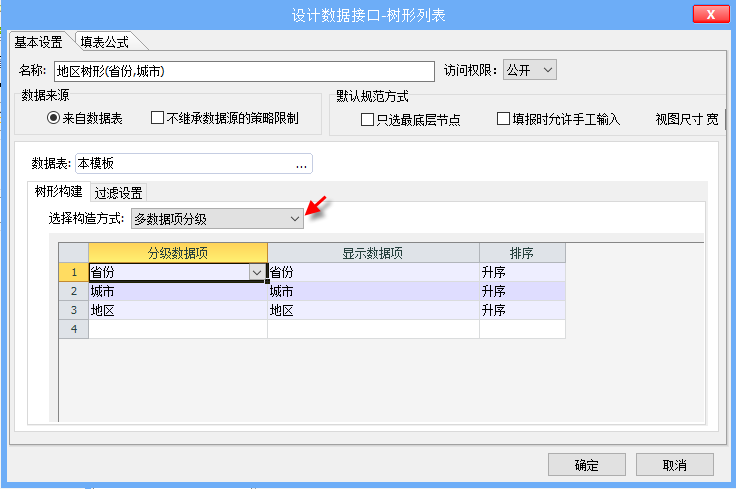
Task: Click 升序 in the 城市 row
Action: tap(522, 291)
